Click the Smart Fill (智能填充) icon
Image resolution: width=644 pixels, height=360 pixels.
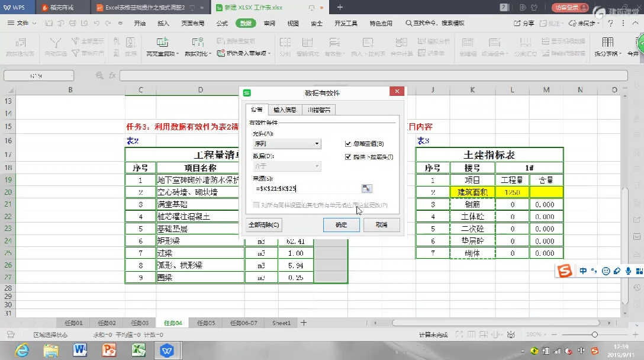(308, 42)
